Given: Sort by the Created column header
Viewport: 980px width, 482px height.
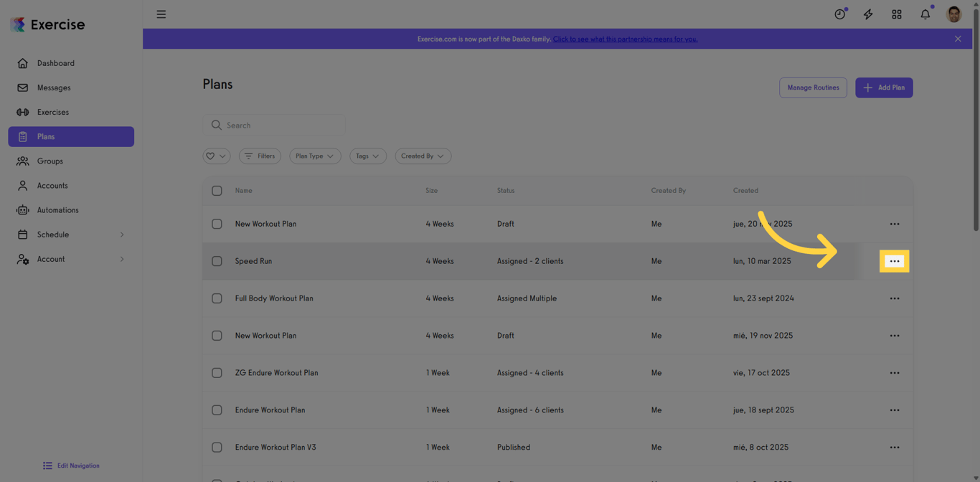Looking at the screenshot, I should click(x=745, y=191).
